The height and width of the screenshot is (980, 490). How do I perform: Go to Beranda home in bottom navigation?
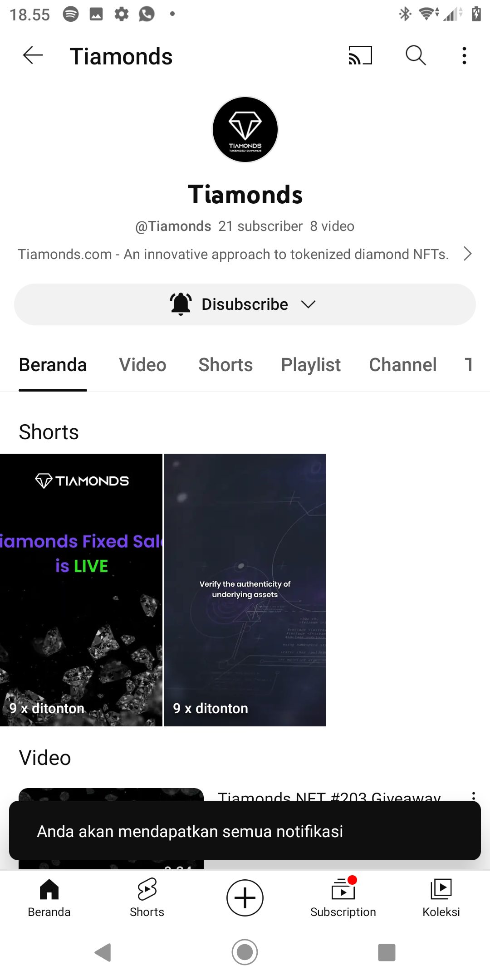(x=49, y=898)
